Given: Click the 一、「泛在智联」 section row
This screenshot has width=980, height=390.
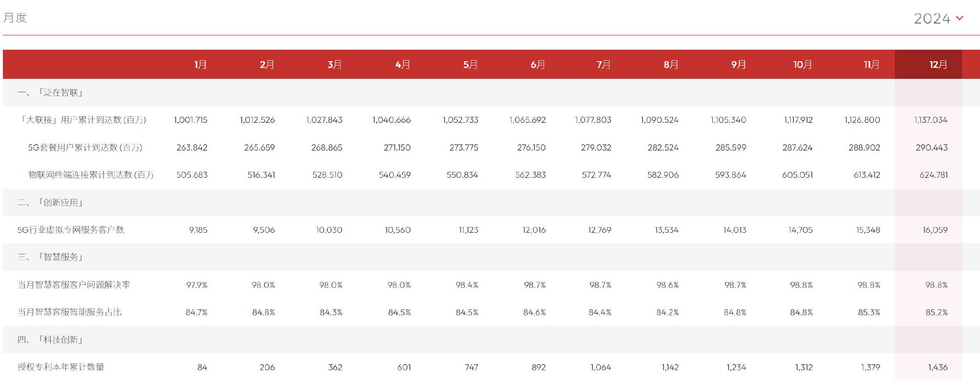Looking at the screenshot, I should click(491, 92).
